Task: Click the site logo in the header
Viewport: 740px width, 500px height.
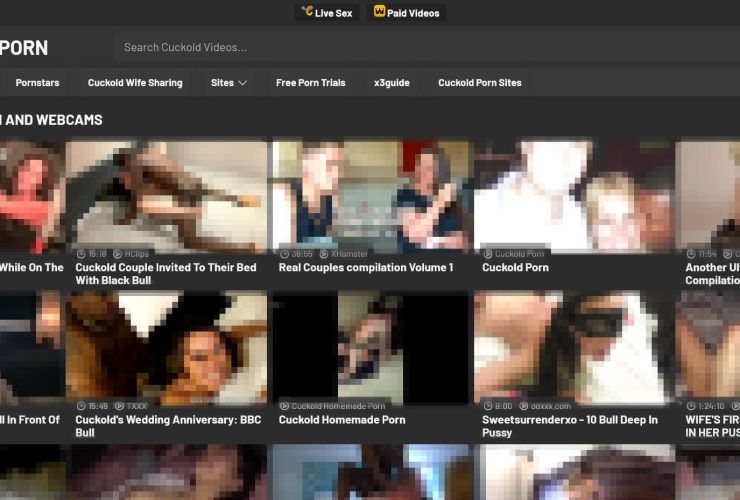Action: click(24, 47)
